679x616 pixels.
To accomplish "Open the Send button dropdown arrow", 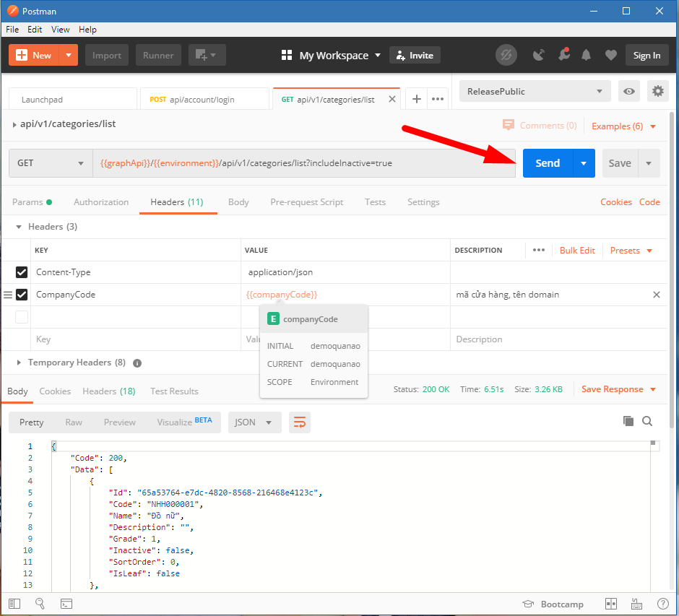I will pyautogui.click(x=584, y=163).
